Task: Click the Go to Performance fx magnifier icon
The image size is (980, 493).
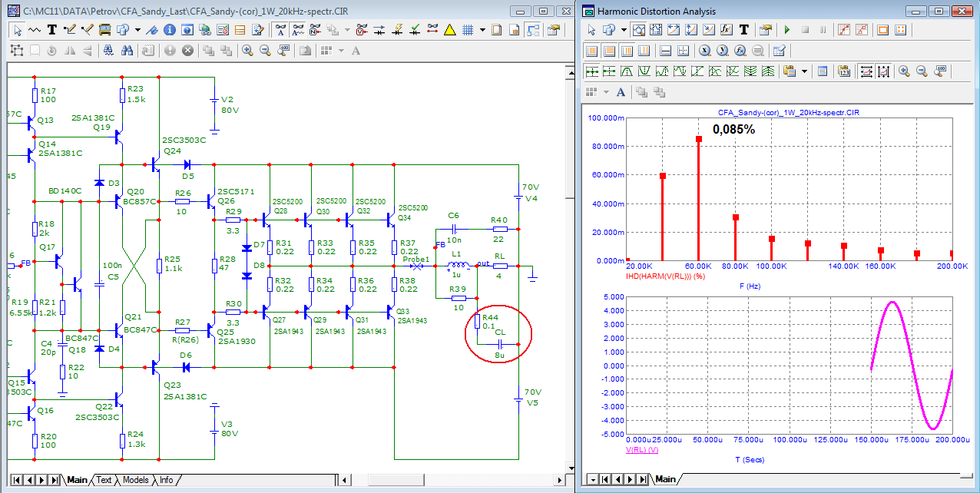Action: [740, 51]
